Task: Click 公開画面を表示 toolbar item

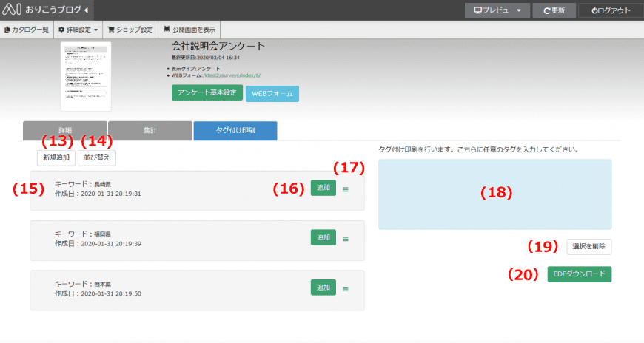Action: (189, 30)
